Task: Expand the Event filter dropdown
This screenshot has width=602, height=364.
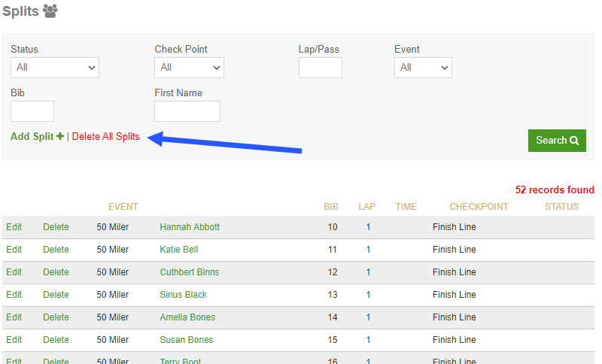Action: point(423,68)
